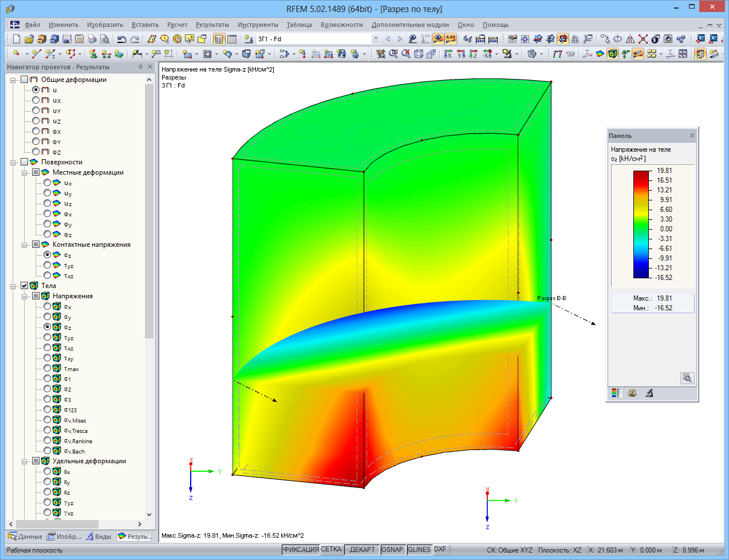Undo the last action with the curved arrow
The width and height of the screenshot is (729, 560).
click(122, 39)
